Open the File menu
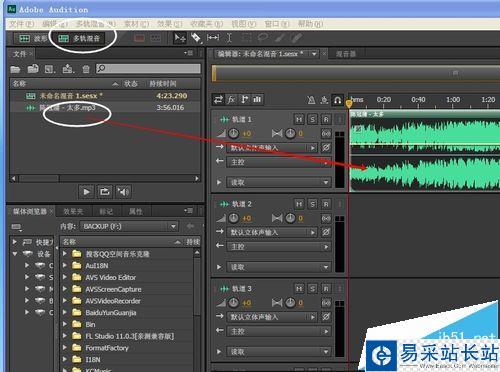This screenshot has height=372, width=500. click(21, 24)
